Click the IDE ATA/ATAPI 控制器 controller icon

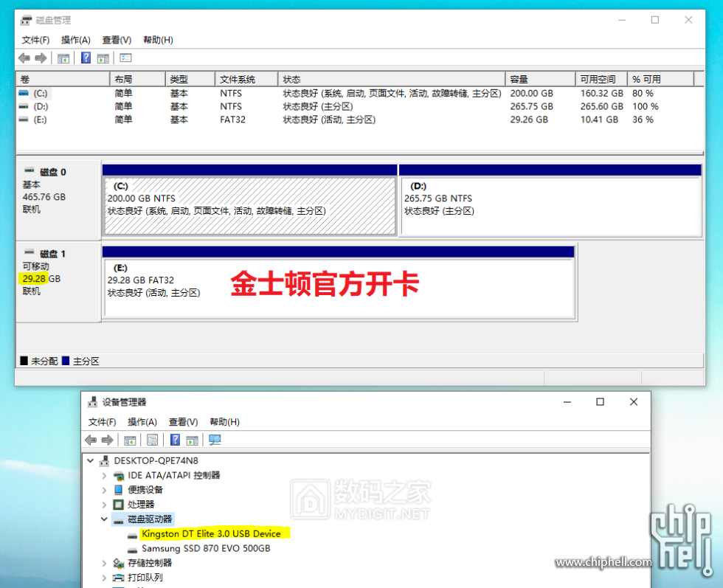(119, 475)
